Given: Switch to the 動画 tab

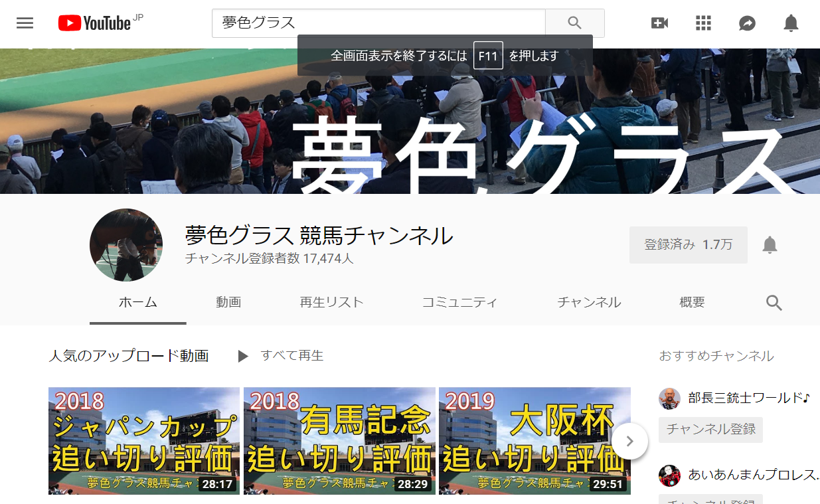Looking at the screenshot, I should [228, 303].
